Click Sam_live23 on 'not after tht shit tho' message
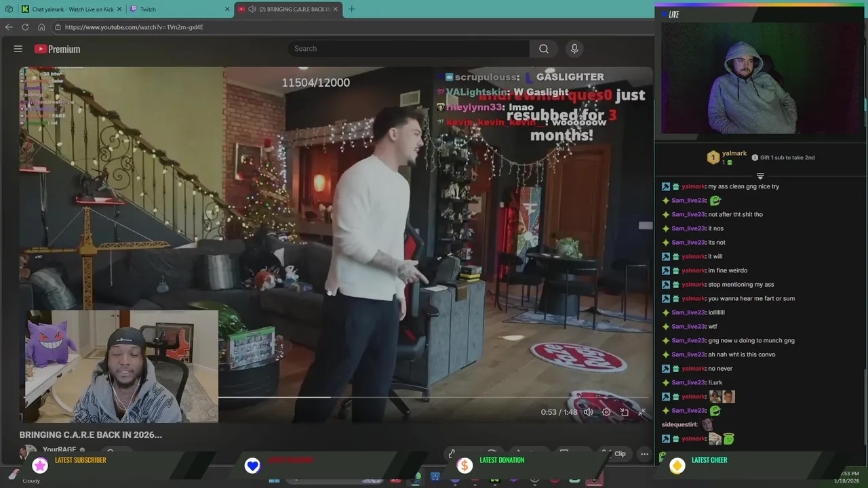 click(x=688, y=214)
